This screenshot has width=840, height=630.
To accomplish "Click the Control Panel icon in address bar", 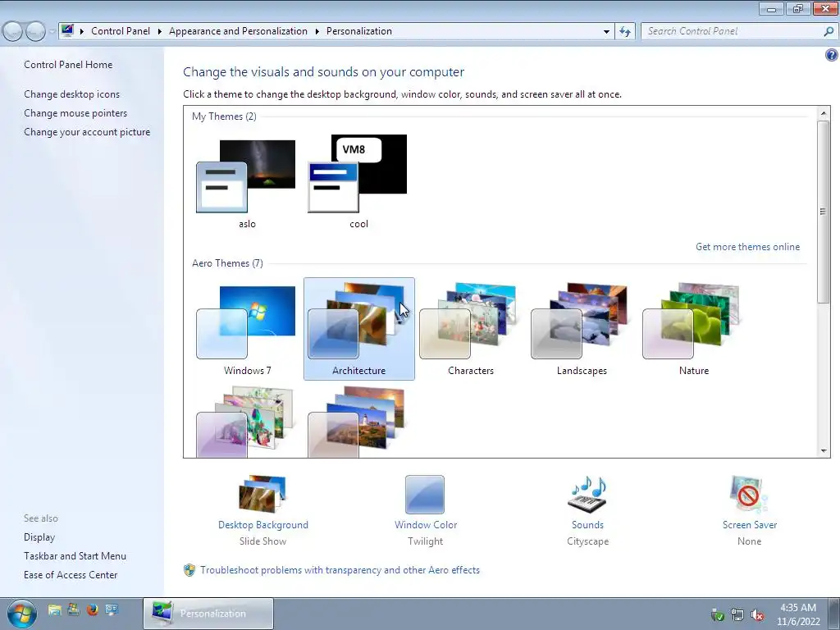I will point(67,30).
